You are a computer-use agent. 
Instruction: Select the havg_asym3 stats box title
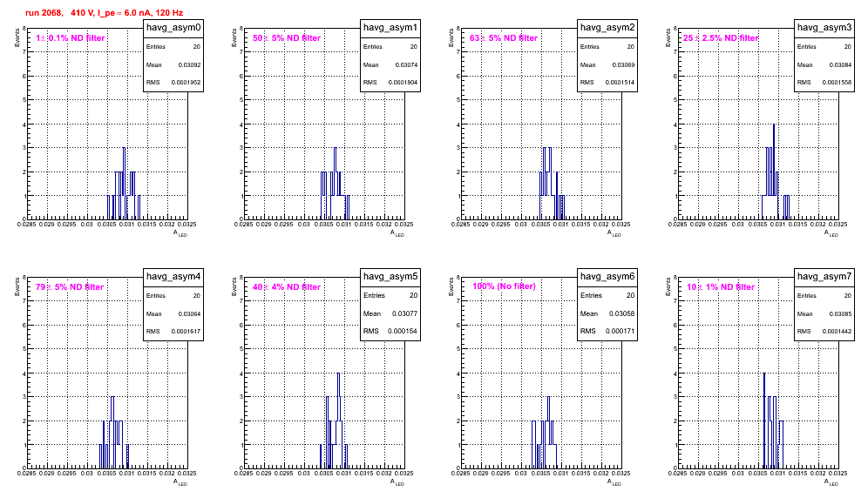(x=824, y=27)
